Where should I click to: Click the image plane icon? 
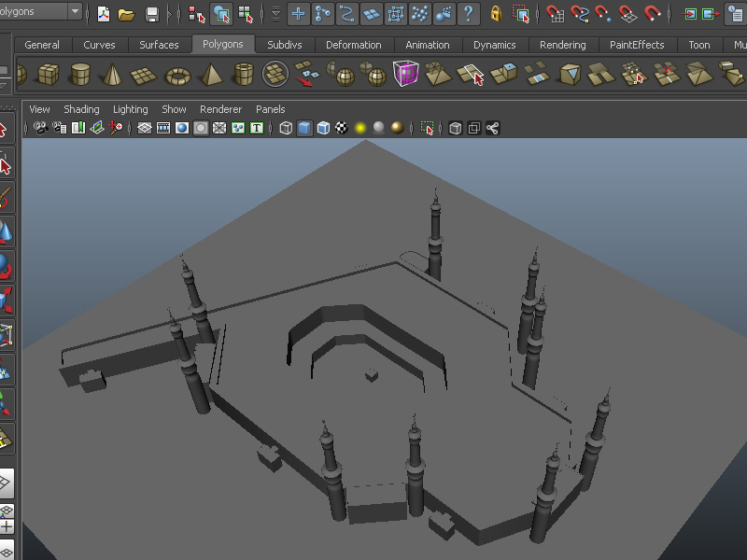pyautogui.click(x=97, y=128)
